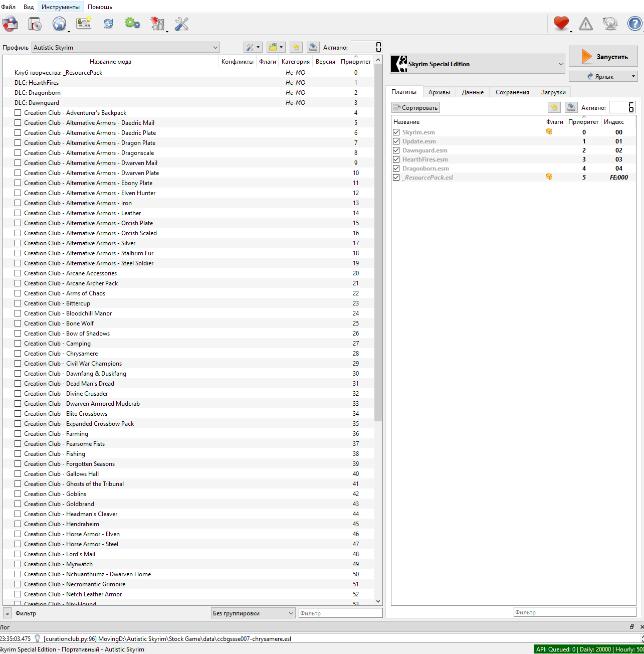Click the flag icon on the _ResourcePack.esl row
Image resolution: width=644 pixels, height=654 pixels.
pyautogui.click(x=549, y=177)
